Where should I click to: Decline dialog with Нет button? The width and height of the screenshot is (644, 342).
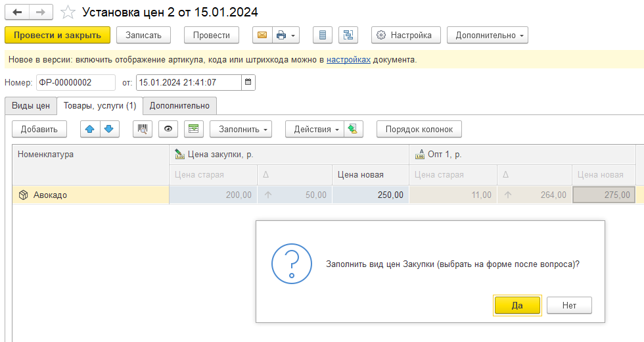coord(569,305)
